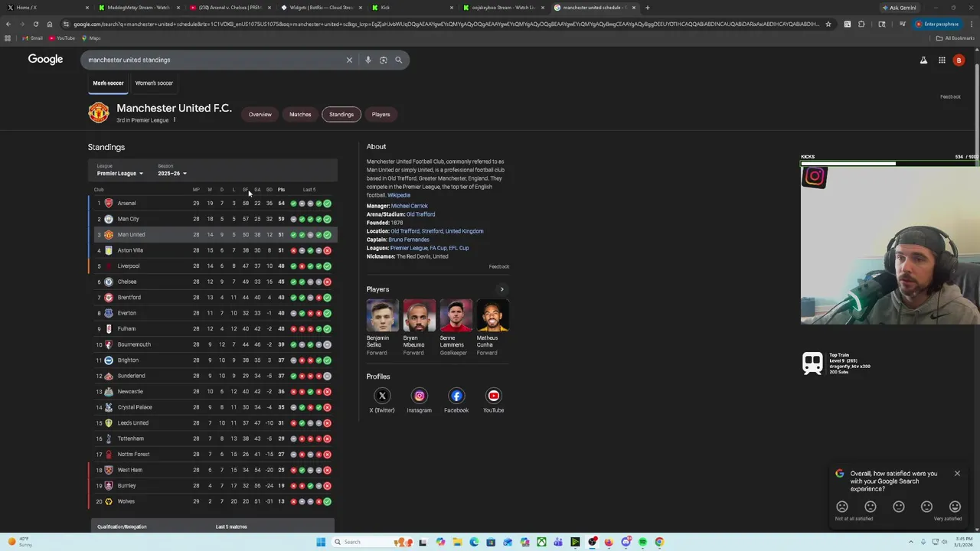The height and width of the screenshot is (551, 980).
Task: Open the Matches tab
Action: (x=300, y=114)
